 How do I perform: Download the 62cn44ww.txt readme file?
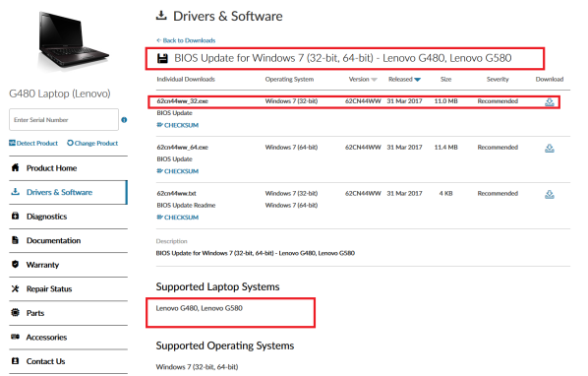click(550, 194)
